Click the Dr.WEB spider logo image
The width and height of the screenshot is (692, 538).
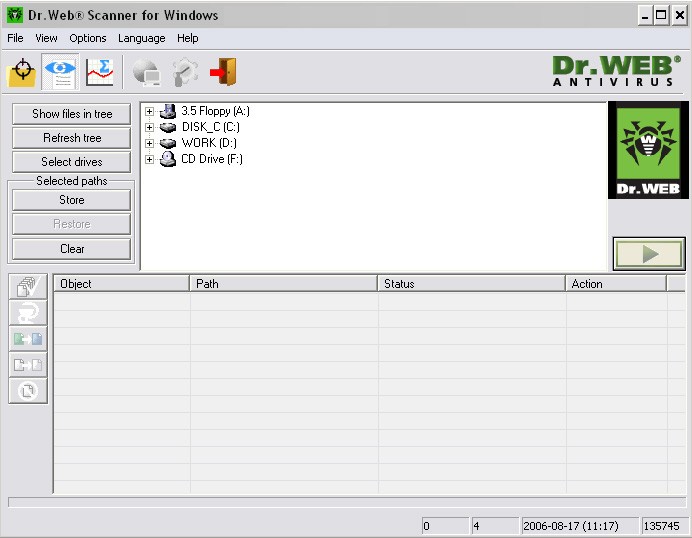[x=648, y=150]
